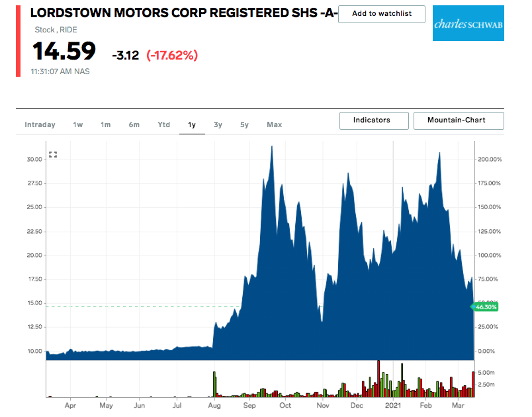The height and width of the screenshot is (417, 532).
Task: Click the 11:31:07 AM NAS timestamp
Action: point(60,71)
